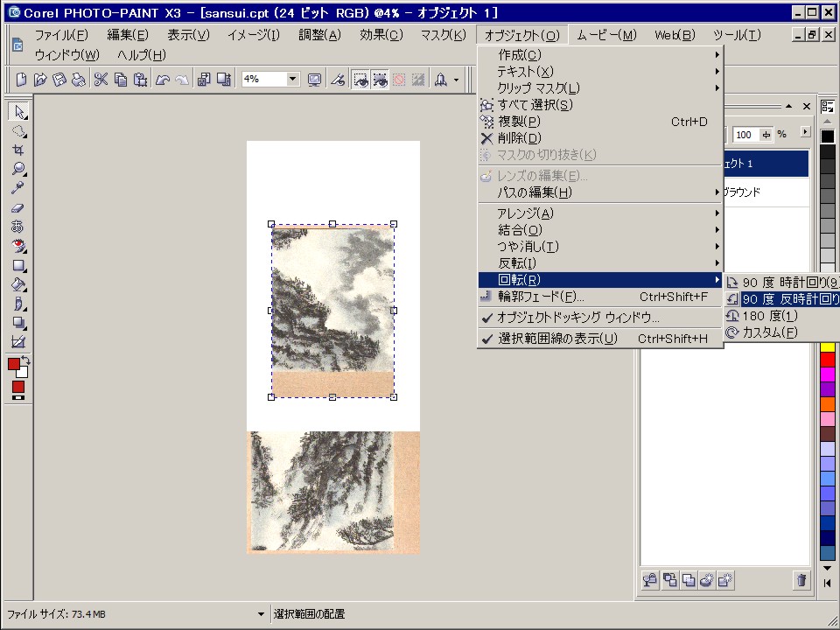840x630 pixels.
Task: Pick yellow from the color palette
Action: pos(828,346)
